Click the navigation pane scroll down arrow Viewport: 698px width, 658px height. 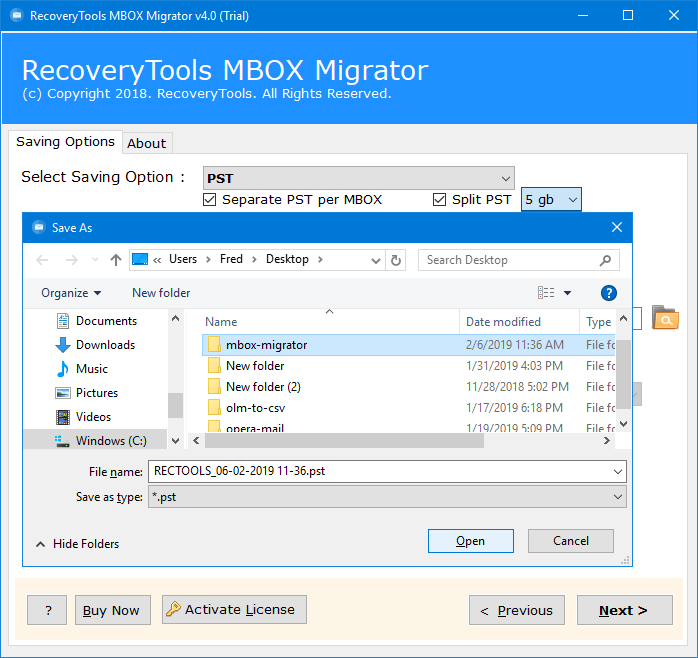tap(175, 441)
